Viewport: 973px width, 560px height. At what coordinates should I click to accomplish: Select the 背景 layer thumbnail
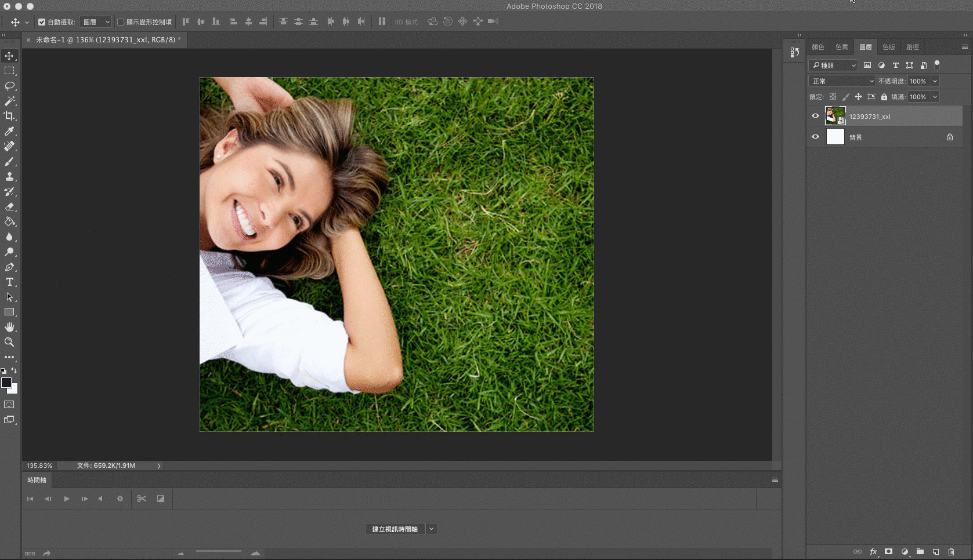835,137
